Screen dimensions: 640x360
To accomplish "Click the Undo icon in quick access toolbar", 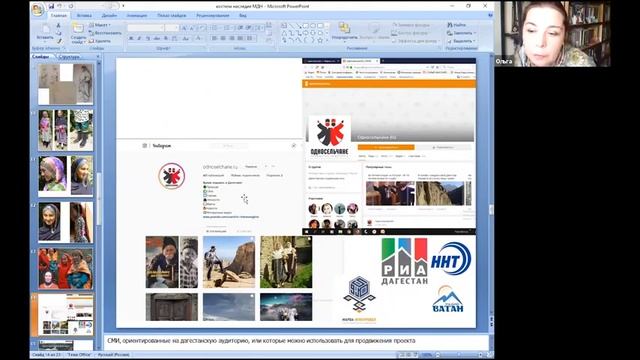I will (60, 6).
